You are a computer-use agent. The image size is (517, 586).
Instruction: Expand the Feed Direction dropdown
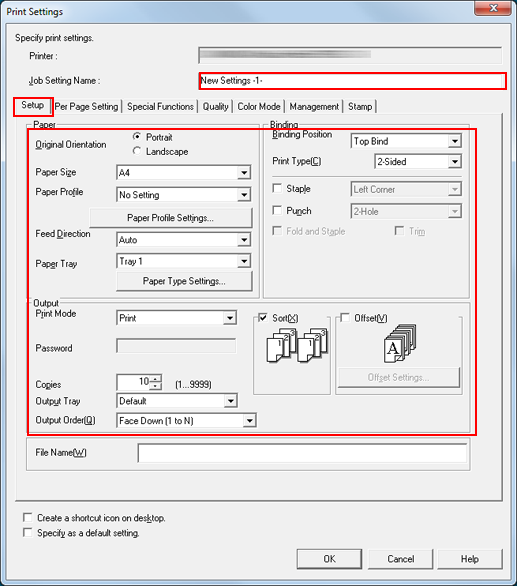tap(244, 240)
